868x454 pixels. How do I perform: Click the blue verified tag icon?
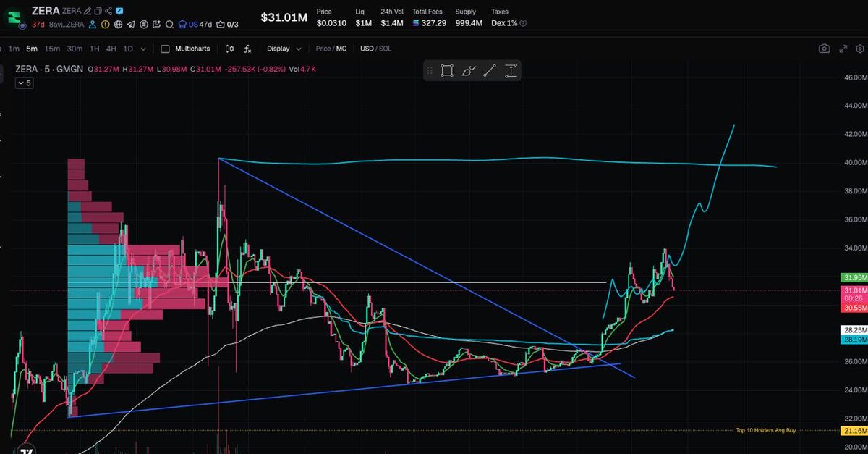click(x=119, y=11)
